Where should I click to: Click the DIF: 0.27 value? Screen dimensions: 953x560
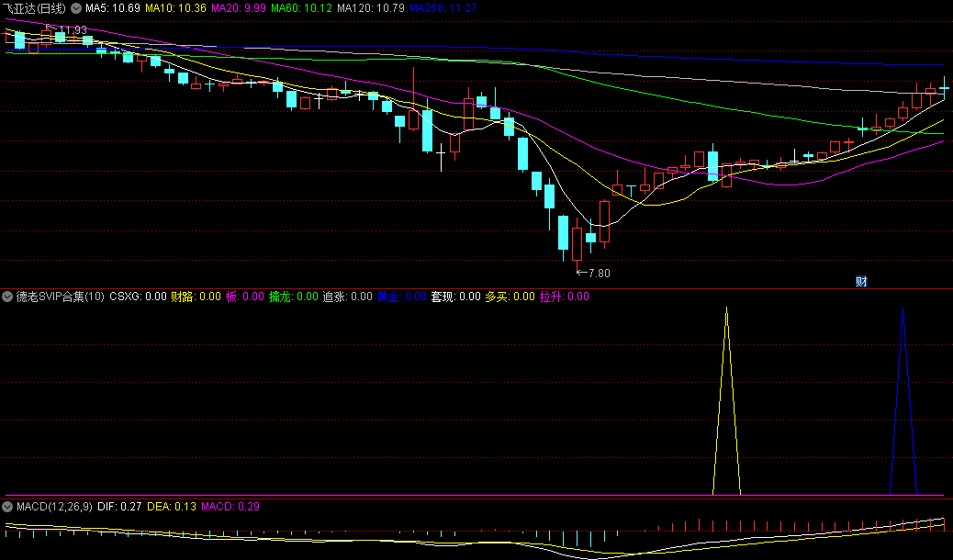pos(119,507)
